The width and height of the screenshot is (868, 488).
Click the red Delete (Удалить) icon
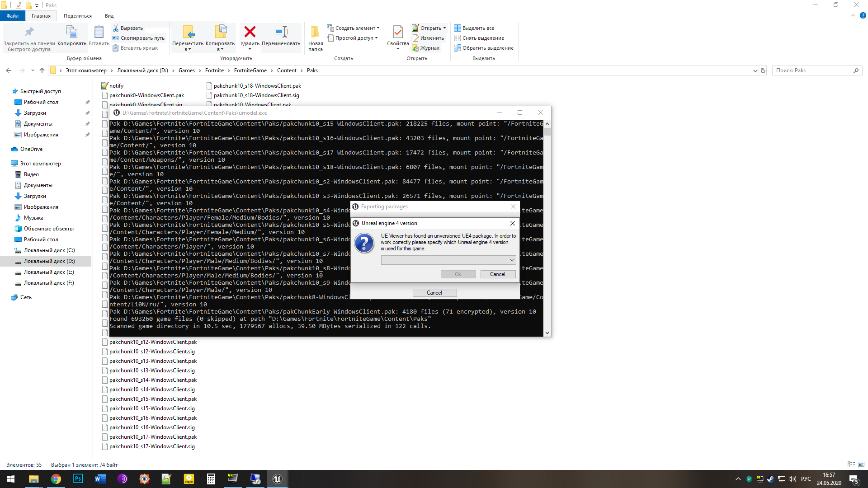[x=250, y=32]
